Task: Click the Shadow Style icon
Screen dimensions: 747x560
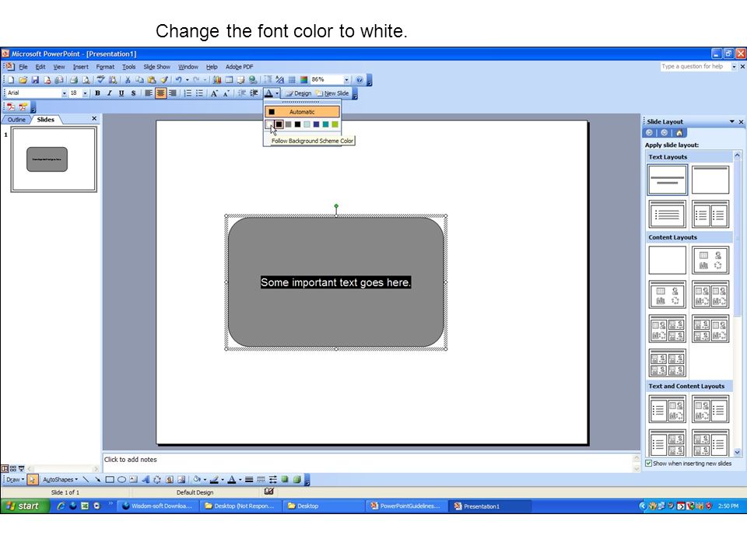Action: [285, 480]
